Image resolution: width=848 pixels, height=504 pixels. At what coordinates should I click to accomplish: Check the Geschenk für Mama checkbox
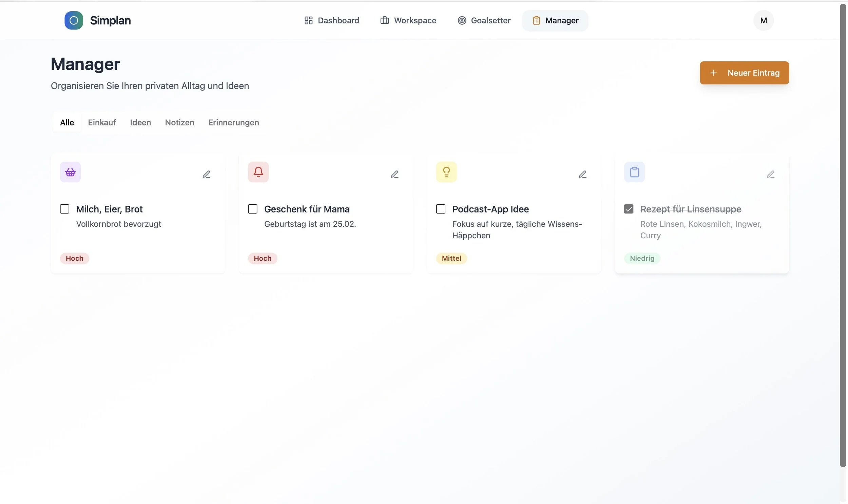(252, 209)
